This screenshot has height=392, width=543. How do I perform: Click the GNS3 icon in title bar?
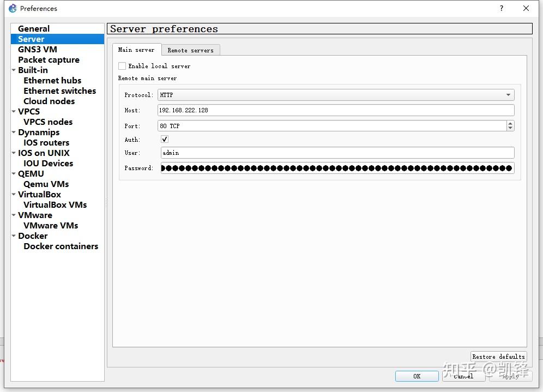coord(13,8)
